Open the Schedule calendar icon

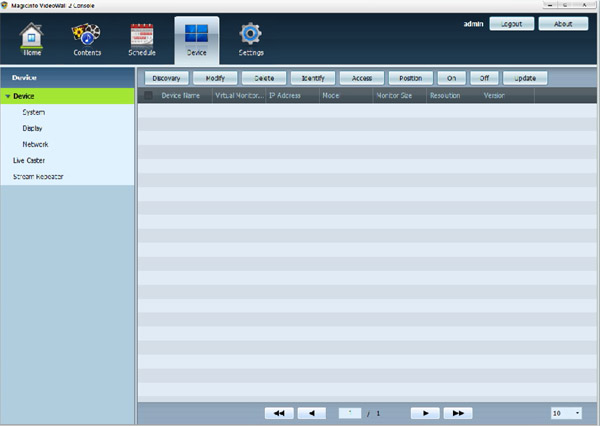tap(142, 36)
